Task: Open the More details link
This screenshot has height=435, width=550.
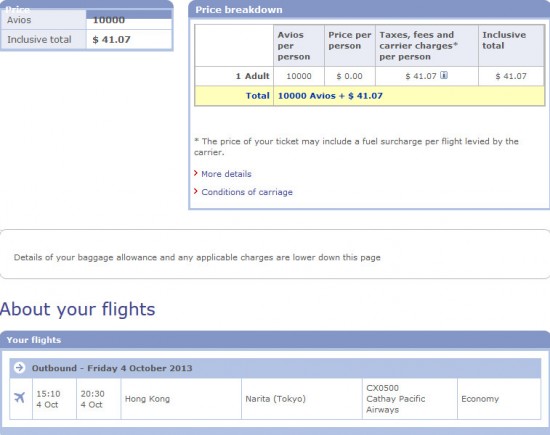Action: pyautogui.click(x=226, y=174)
